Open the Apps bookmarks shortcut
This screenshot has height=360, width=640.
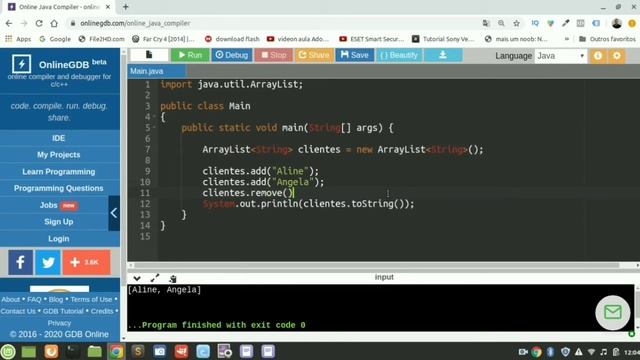coord(18,39)
